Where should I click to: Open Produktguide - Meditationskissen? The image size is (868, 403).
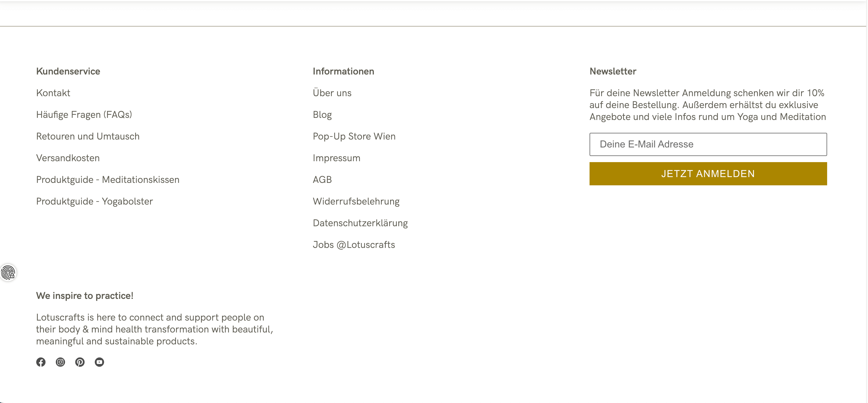tap(108, 180)
